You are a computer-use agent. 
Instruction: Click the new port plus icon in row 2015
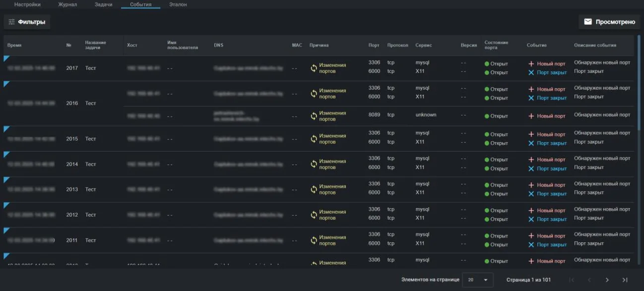point(531,134)
